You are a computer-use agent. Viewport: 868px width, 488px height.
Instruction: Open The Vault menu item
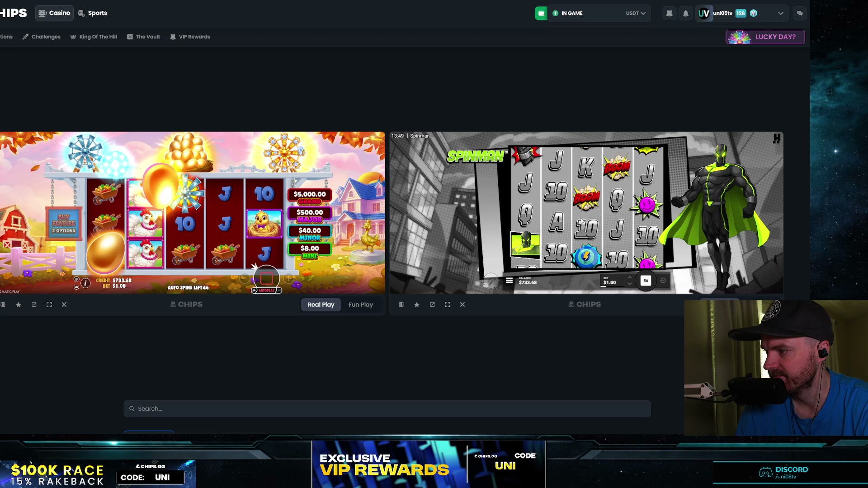tap(144, 37)
